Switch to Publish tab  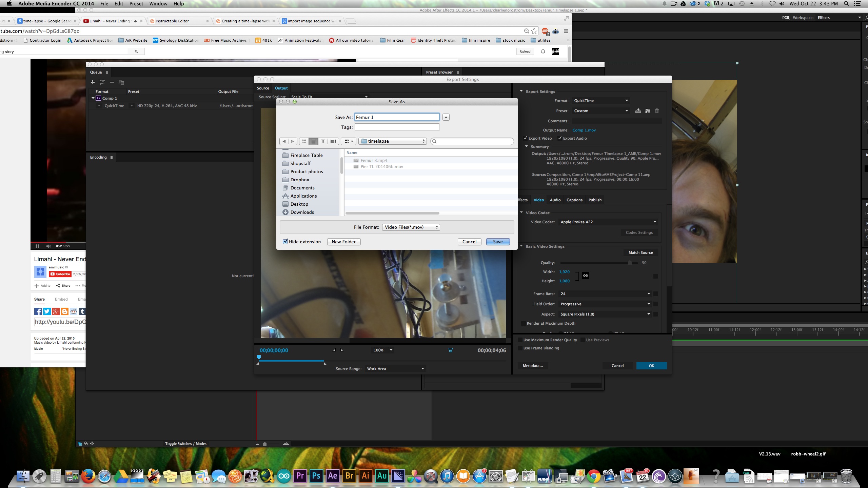tap(595, 200)
